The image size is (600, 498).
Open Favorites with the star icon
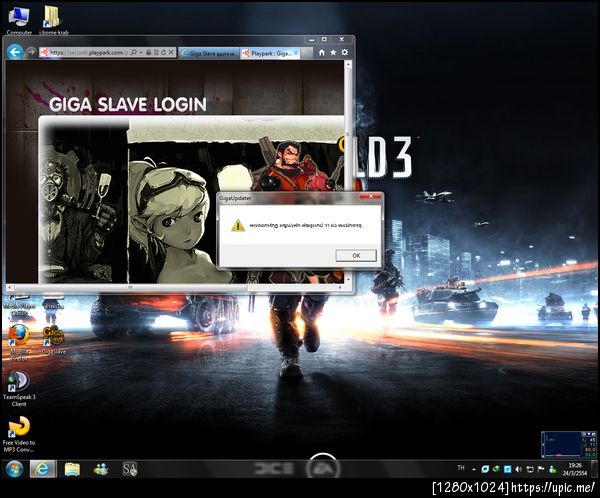coord(333,52)
